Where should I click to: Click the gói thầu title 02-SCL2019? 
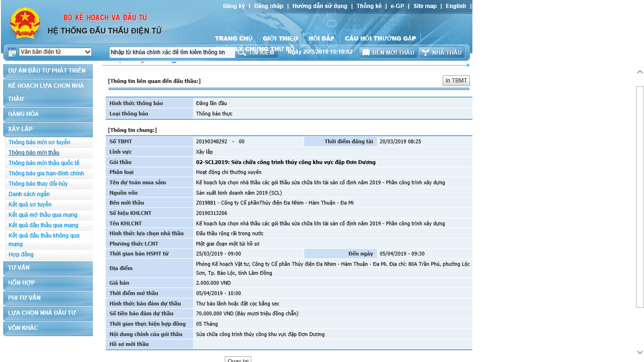pos(286,162)
